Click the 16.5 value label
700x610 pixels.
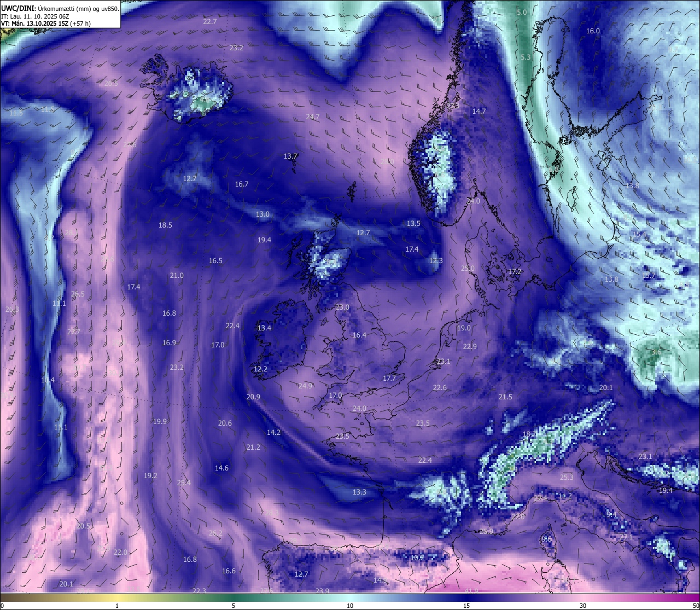pyautogui.click(x=215, y=261)
